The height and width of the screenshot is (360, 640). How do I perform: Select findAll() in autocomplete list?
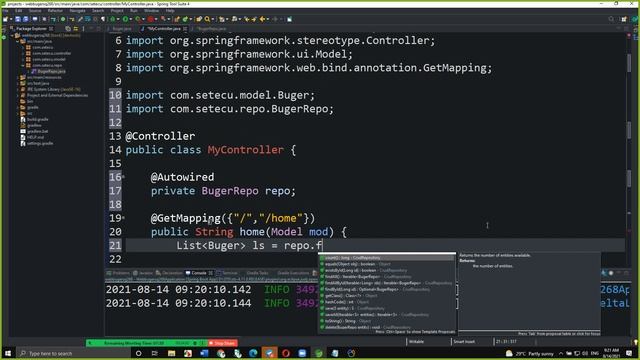coord(387,277)
